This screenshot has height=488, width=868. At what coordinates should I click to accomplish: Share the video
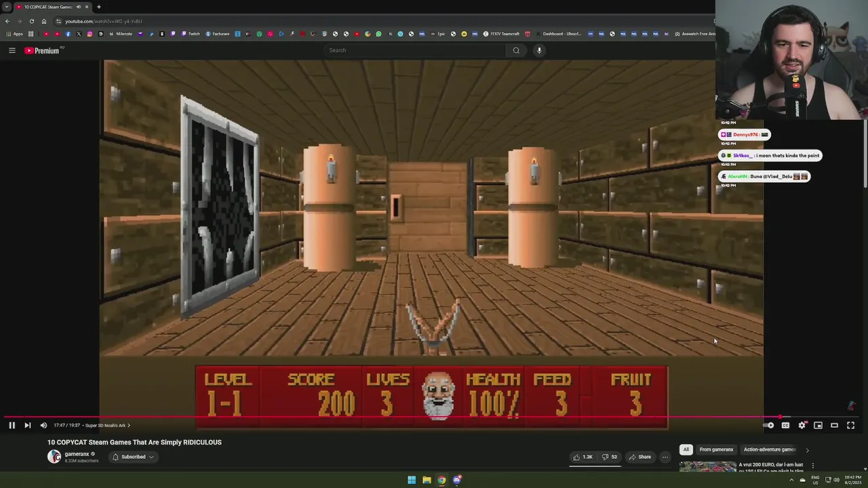[x=639, y=457]
